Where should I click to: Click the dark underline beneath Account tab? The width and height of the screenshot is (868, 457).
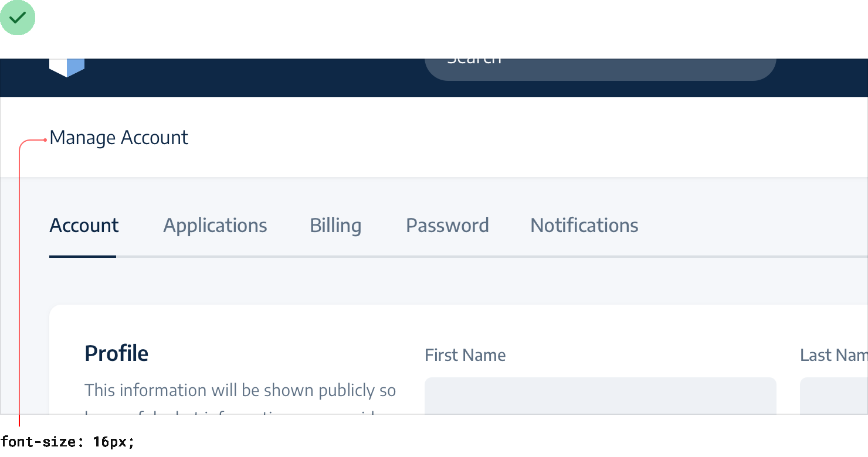pos(83,257)
